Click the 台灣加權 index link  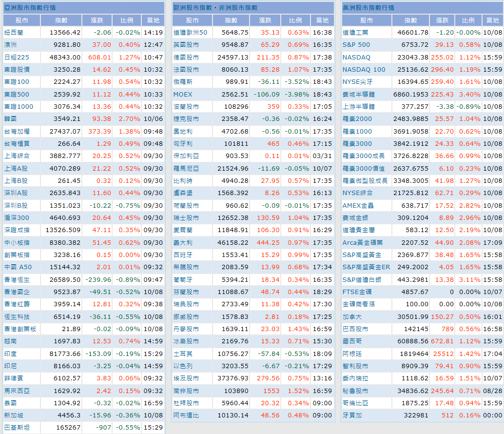17,131
